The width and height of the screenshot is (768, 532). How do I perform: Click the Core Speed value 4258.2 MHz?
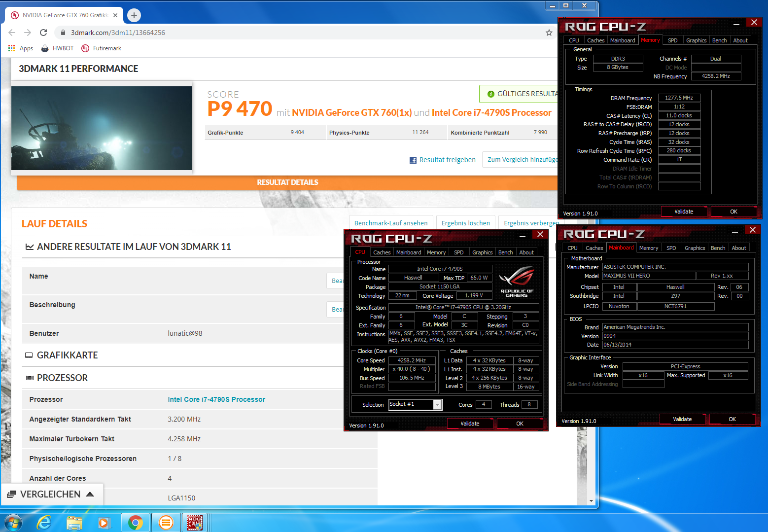pyautogui.click(x=412, y=360)
